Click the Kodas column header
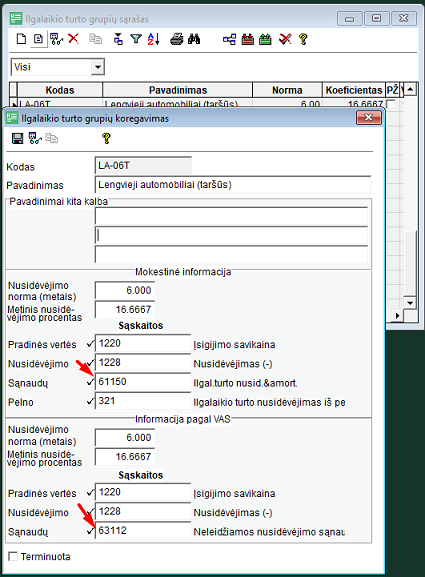Image resolution: width=425 pixels, height=577 pixels. tap(60, 90)
